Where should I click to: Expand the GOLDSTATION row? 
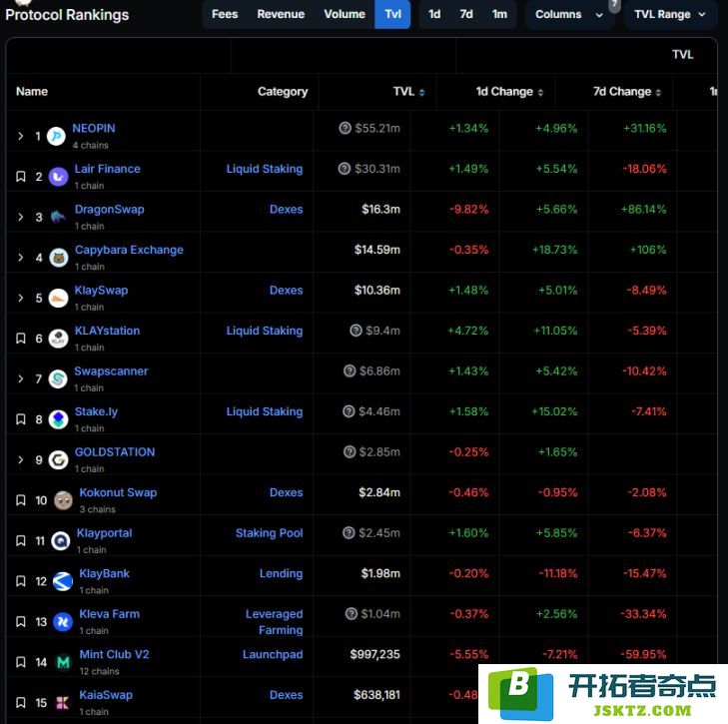click(x=20, y=459)
